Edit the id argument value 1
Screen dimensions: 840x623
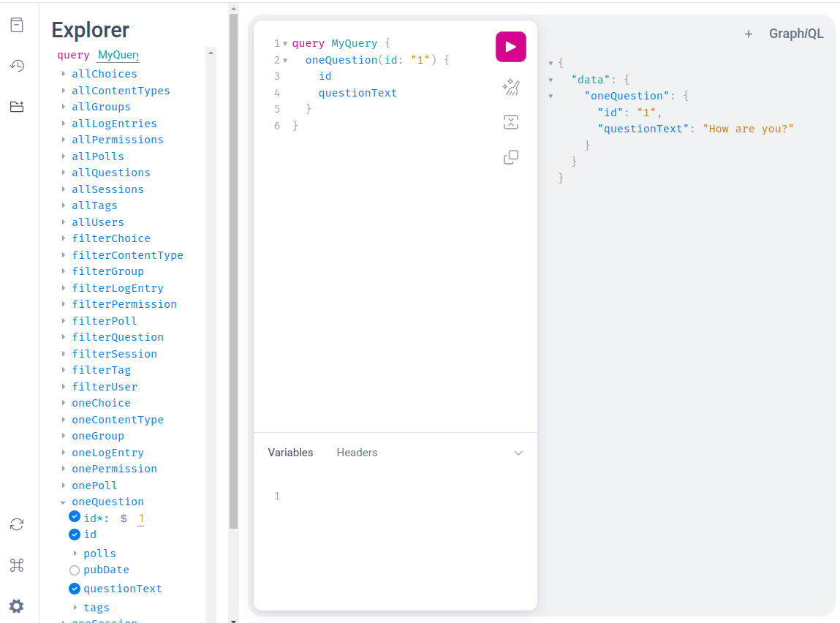coord(141,518)
